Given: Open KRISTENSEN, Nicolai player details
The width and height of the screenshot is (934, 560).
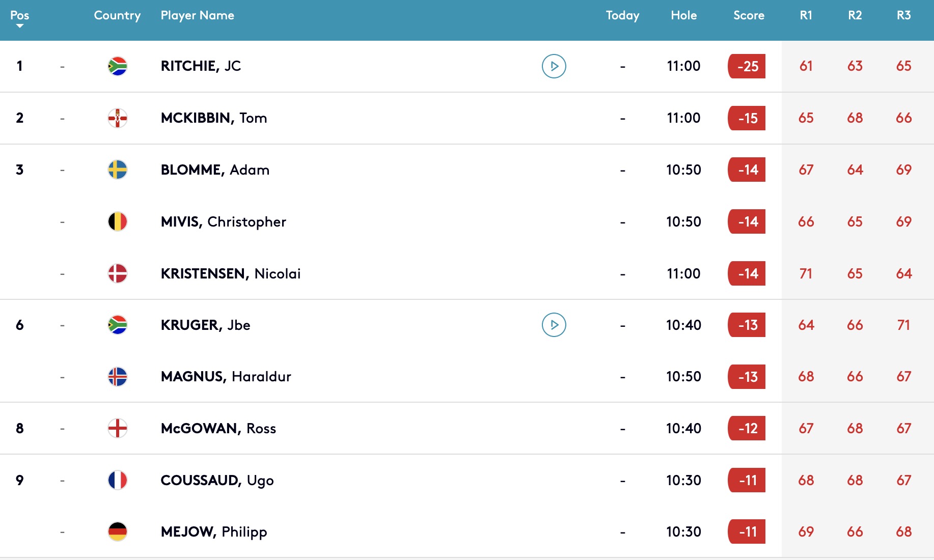Looking at the screenshot, I should pyautogui.click(x=467, y=273).
